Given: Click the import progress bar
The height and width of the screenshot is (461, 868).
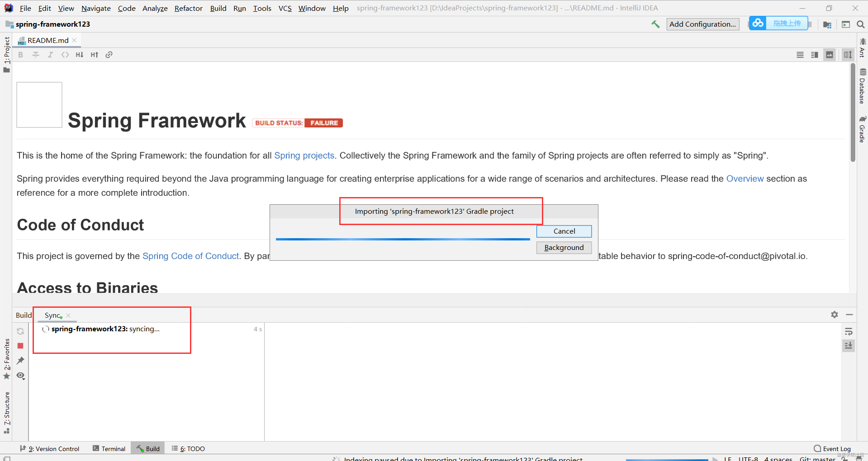Looking at the screenshot, I should tap(403, 239).
